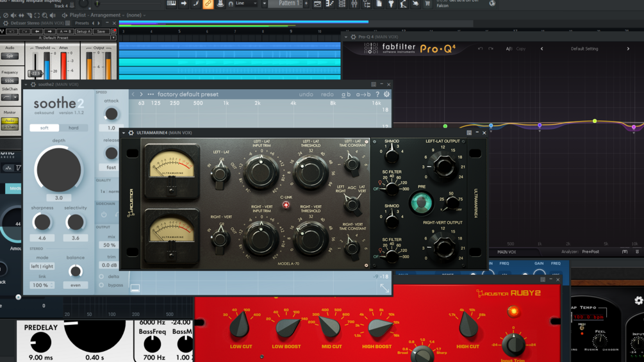The image size is (644, 362).
Task: Click DeEsser A to B button
Action: (x=65, y=31)
